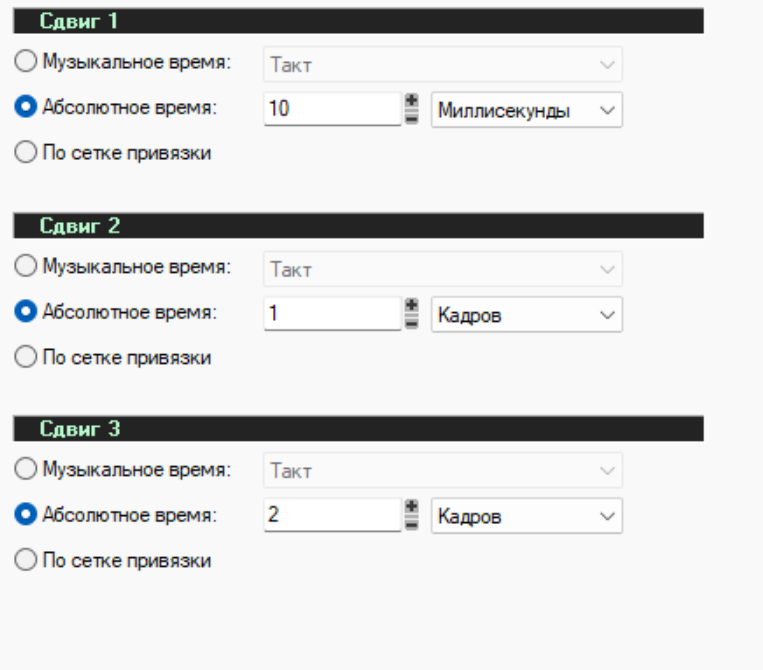Select Музыкальное время for Сдвиг 2

[27, 267]
